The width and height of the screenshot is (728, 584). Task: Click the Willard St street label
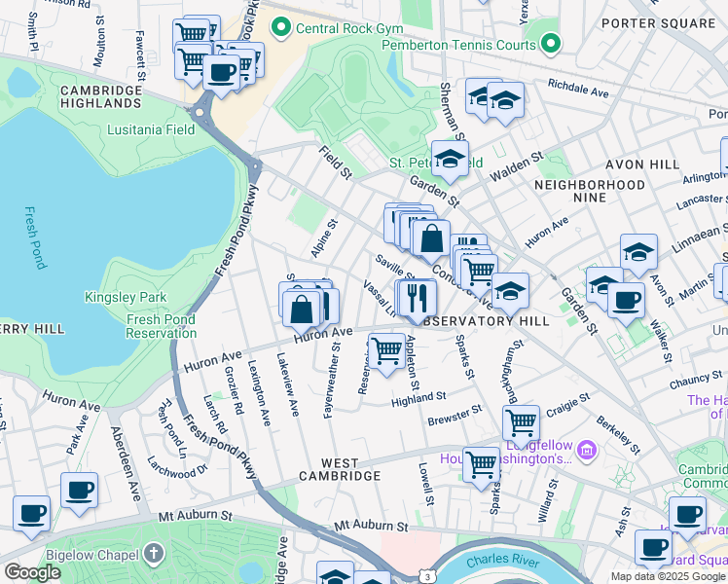click(x=548, y=501)
